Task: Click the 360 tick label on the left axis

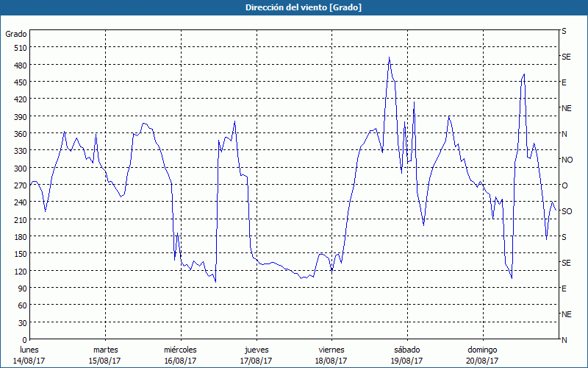Action: point(19,134)
